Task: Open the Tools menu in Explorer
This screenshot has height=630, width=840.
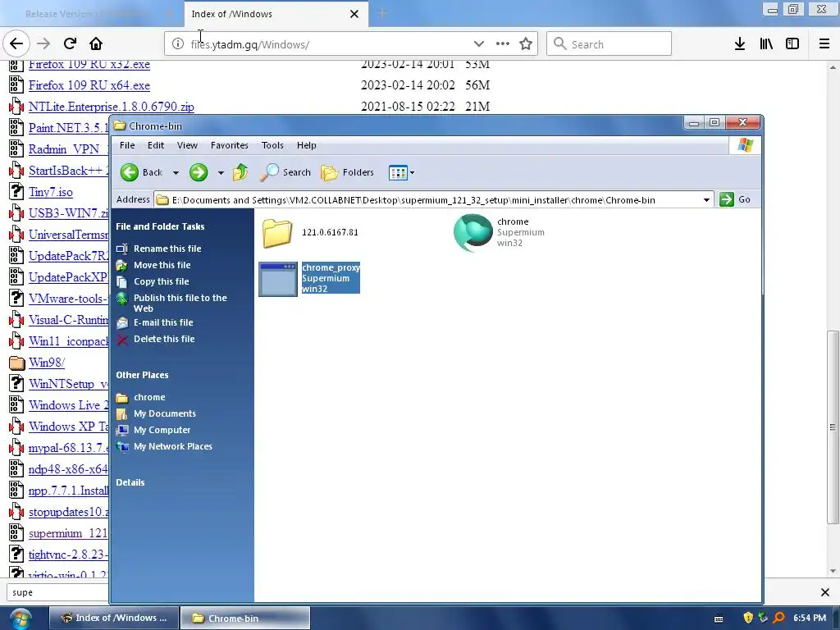Action: click(272, 145)
